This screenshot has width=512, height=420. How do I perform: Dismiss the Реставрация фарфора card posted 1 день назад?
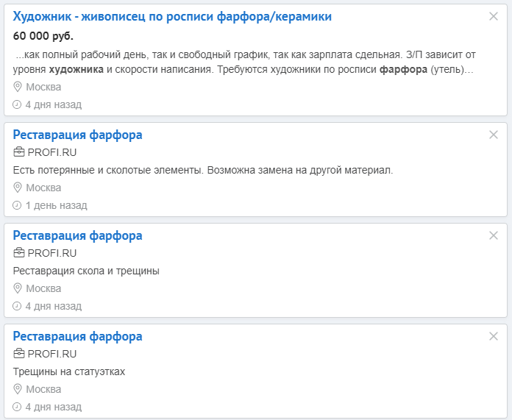coord(494,135)
